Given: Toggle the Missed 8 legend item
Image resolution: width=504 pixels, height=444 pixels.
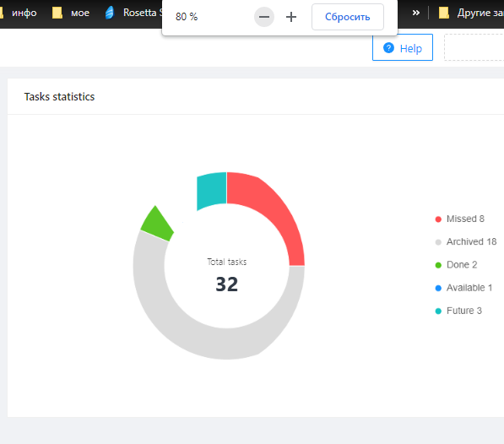Looking at the screenshot, I should 459,219.
